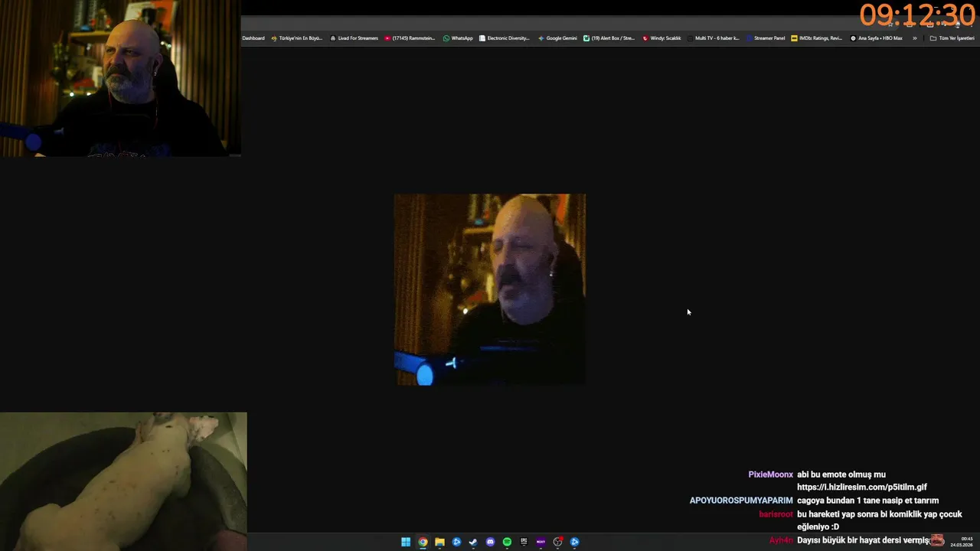Open the (17145) Rammstein bookmark

coord(410,38)
